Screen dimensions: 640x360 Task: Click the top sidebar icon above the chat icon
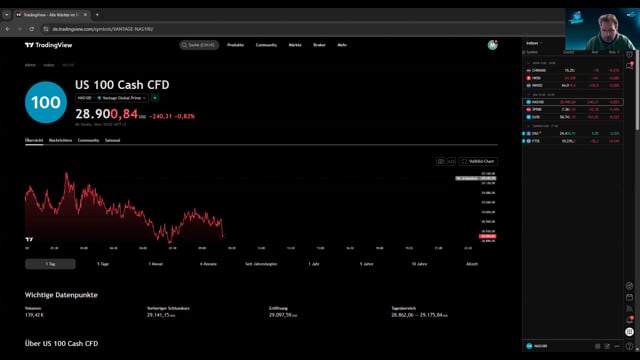[x=630, y=54]
